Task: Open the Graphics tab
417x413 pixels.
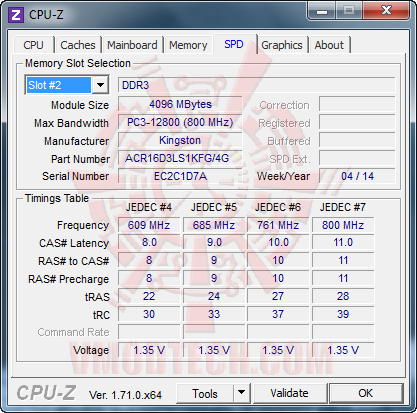Action: pyautogui.click(x=282, y=45)
